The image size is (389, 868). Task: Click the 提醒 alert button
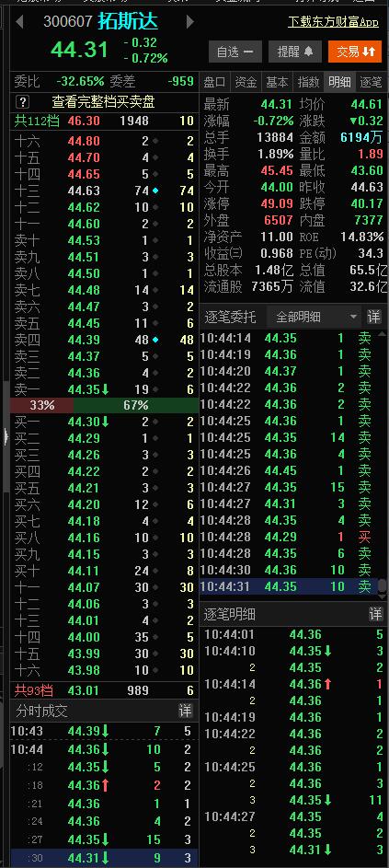(x=295, y=52)
